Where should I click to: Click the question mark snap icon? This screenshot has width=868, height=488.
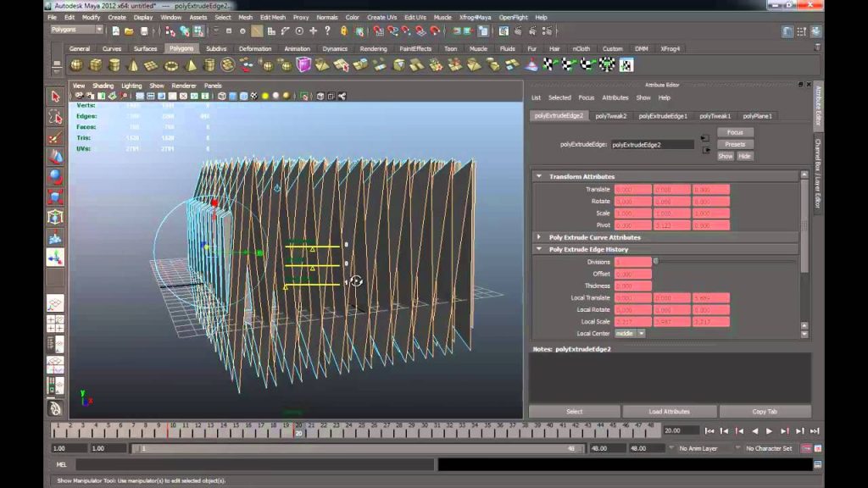point(327,31)
